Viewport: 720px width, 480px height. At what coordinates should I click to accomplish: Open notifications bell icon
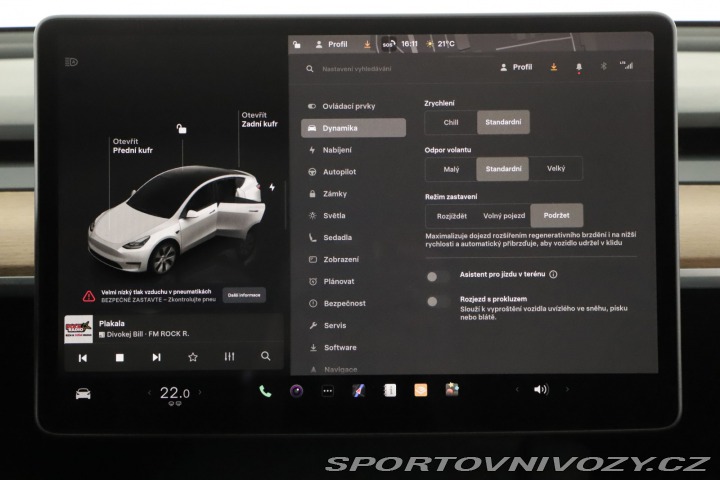point(579,68)
